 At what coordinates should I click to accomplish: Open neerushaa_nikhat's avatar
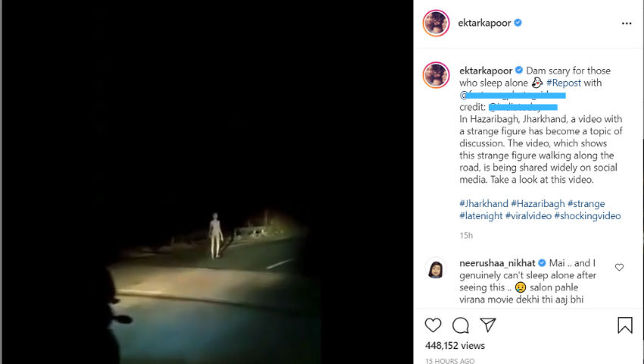(436, 268)
